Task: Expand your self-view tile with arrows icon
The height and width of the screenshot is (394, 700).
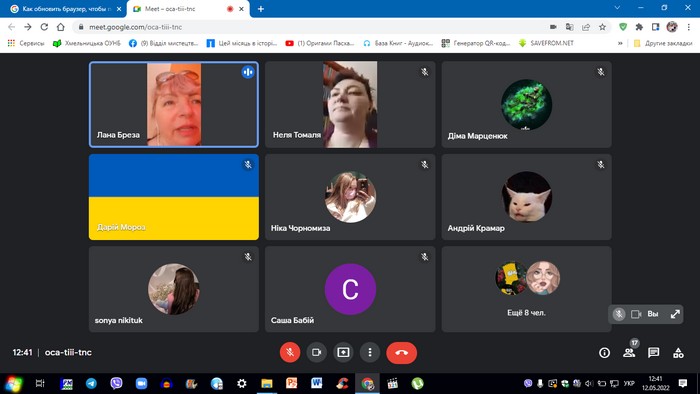Action: (x=675, y=314)
